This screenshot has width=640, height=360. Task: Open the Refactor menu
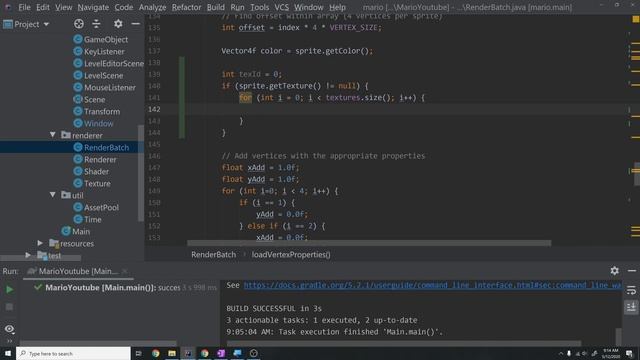pyautogui.click(x=186, y=7)
